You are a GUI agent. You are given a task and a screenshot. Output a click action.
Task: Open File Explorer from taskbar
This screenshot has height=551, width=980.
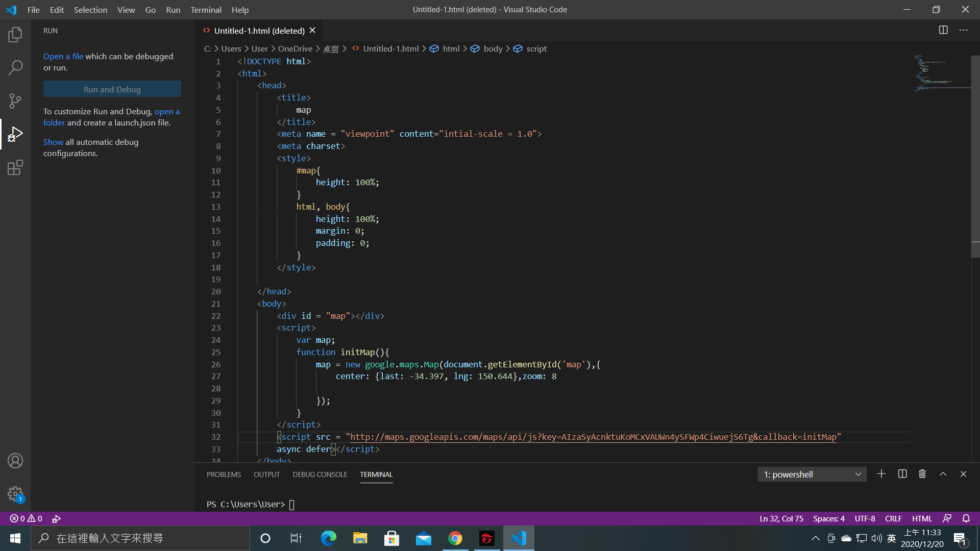click(360, 538)
